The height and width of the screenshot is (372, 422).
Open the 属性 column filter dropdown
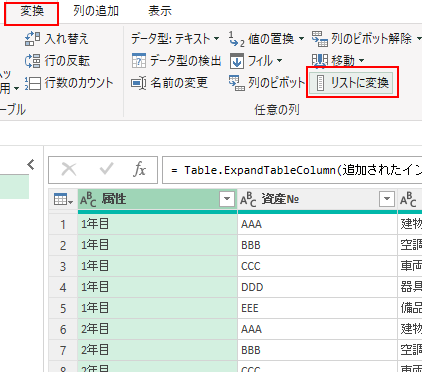click(x=227, y=199)
